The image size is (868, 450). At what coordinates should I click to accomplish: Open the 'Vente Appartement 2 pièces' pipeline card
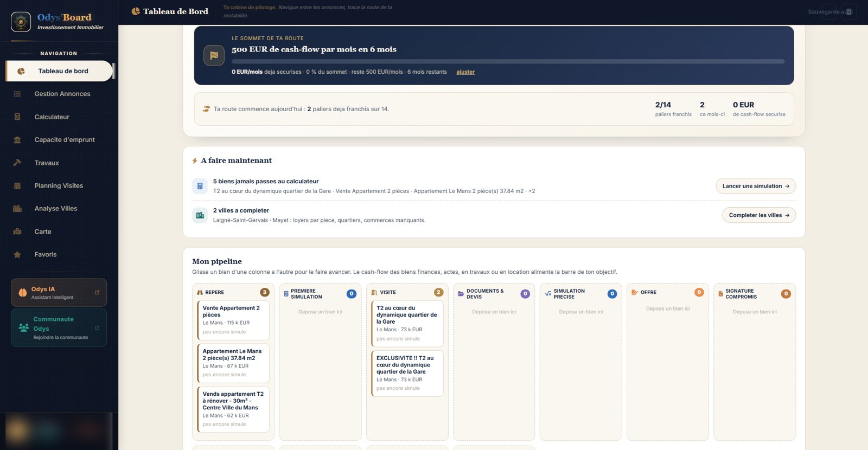[233, 319]
